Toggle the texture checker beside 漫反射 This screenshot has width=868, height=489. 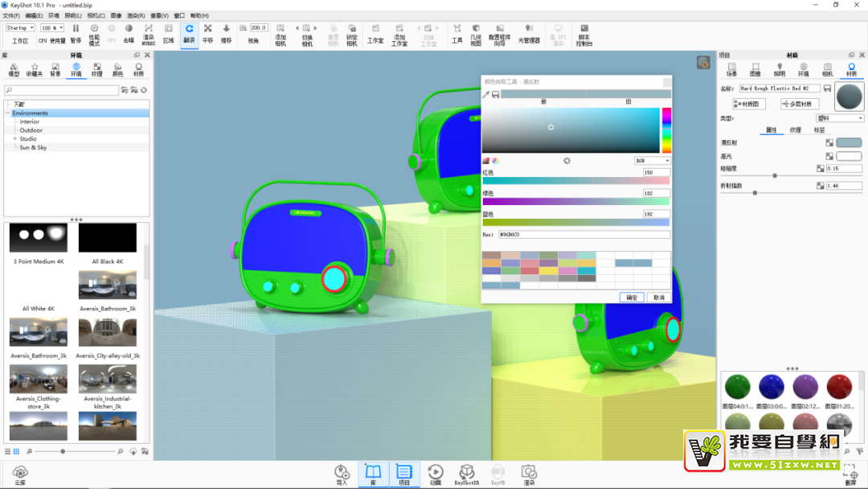(829, 142)
